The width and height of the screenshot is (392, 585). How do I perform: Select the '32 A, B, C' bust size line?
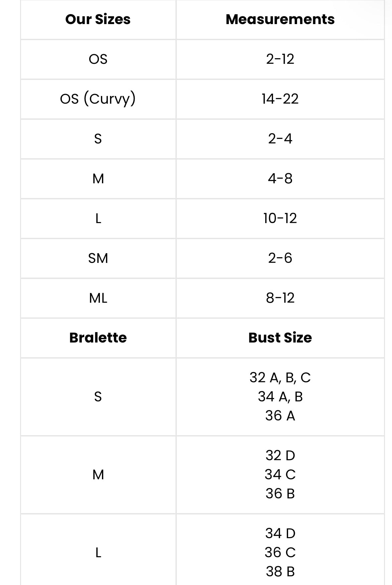280,378
